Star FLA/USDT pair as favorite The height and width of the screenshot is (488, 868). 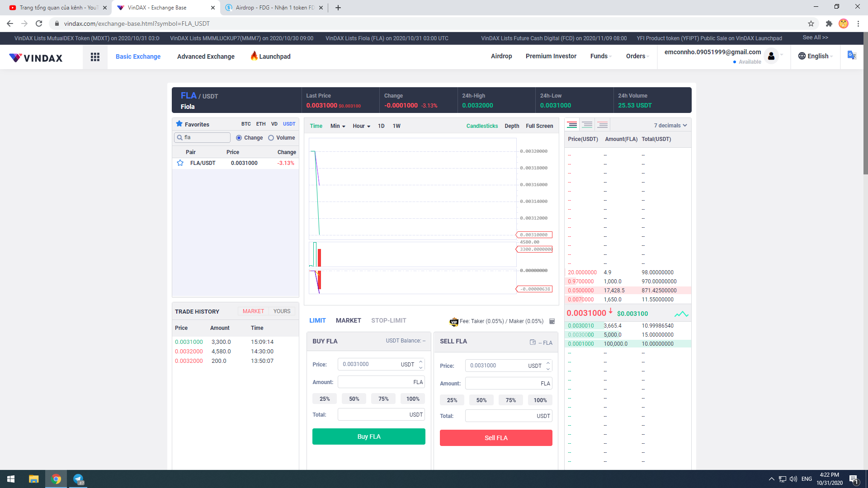[x=180, y=163]
